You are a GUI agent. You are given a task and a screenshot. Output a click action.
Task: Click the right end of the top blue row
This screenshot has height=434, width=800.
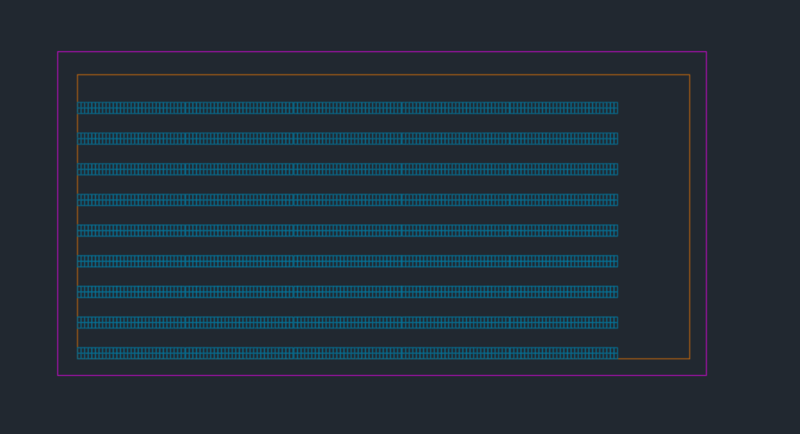click(616, 108)
